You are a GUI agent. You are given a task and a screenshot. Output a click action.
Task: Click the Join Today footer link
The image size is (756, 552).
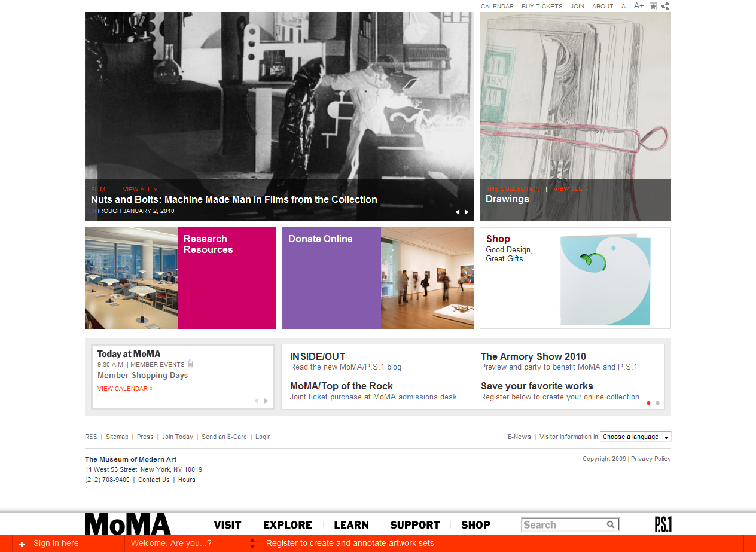(178, 437)
